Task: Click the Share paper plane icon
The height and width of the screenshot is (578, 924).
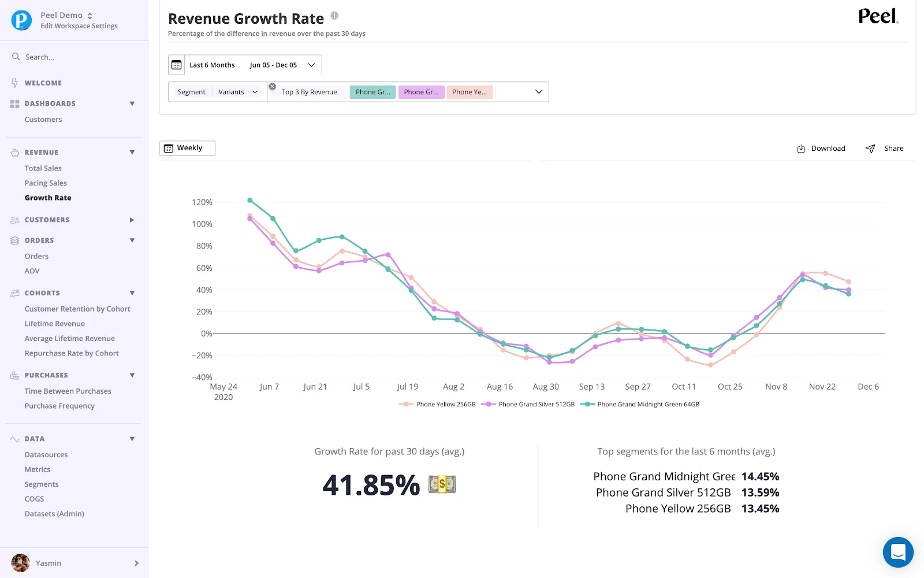Action: coord(870,149)
